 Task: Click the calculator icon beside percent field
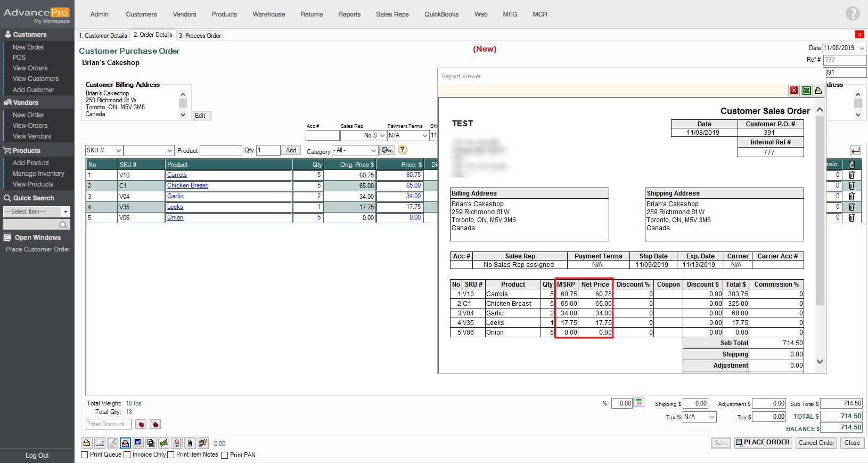[638, 403]
